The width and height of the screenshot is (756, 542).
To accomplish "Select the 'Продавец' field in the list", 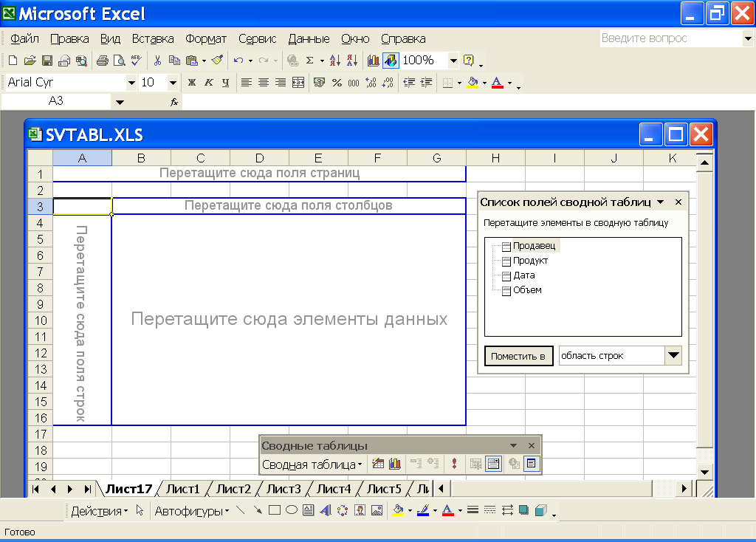I will [534, 246].
